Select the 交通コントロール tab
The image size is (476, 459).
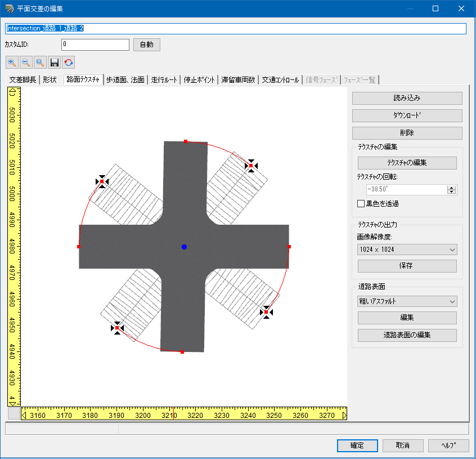click(280, 80)
